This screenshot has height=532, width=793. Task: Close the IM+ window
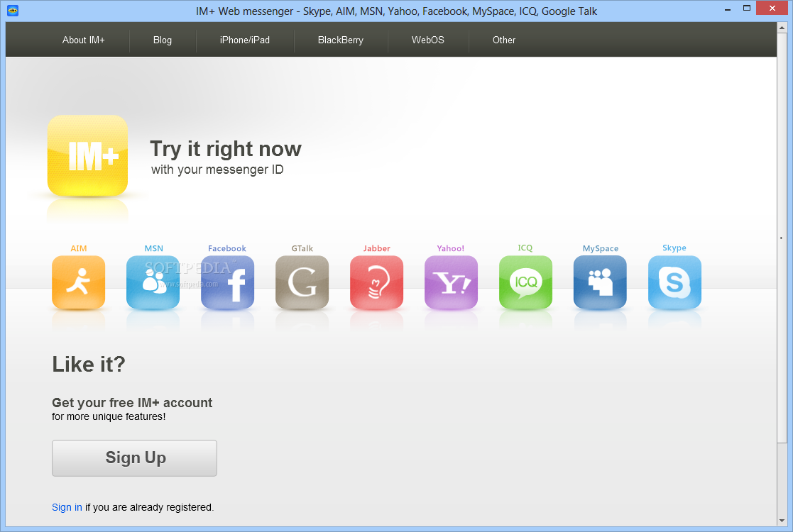pyautogui.click(x=772, y=8)
